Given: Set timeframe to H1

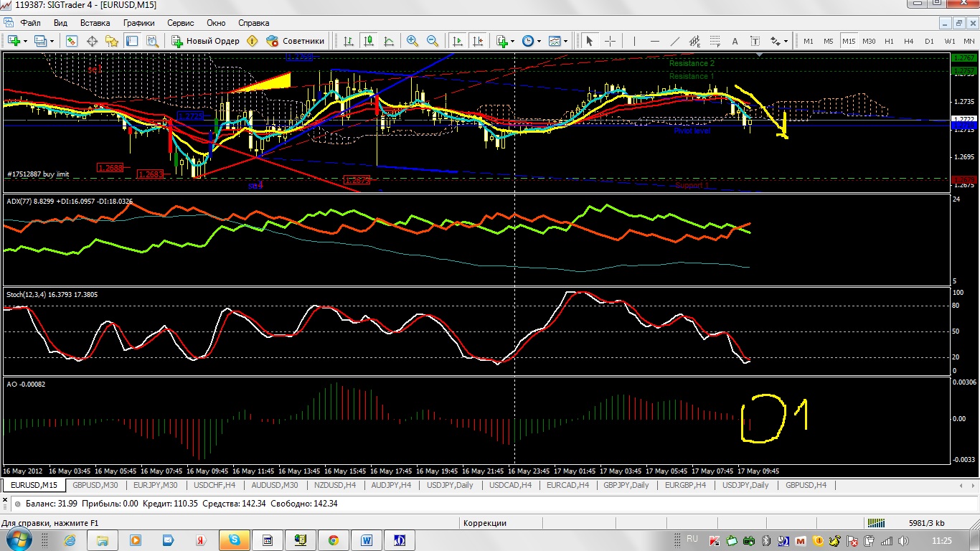Looking at the screenshot, I should [889, 41].
